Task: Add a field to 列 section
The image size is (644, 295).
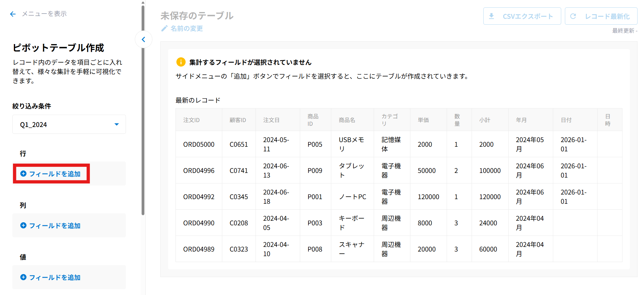Action: pos(55,226)
